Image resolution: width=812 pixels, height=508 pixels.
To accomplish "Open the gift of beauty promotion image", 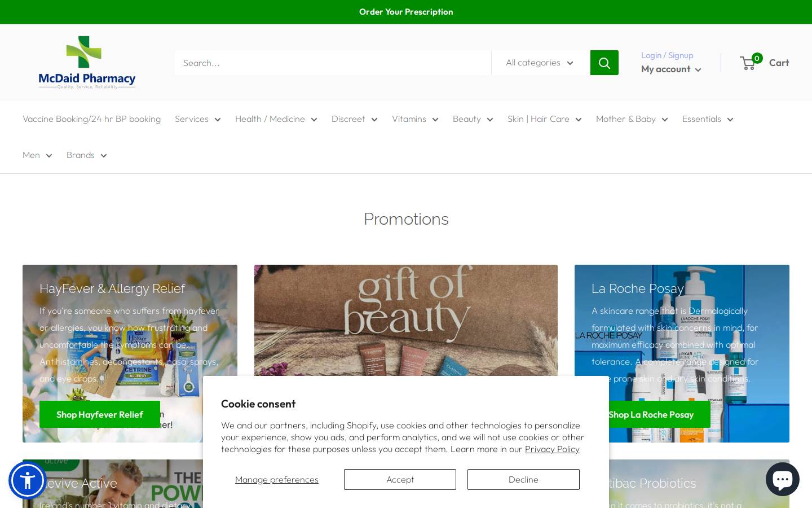I will [x=406, y=320].
